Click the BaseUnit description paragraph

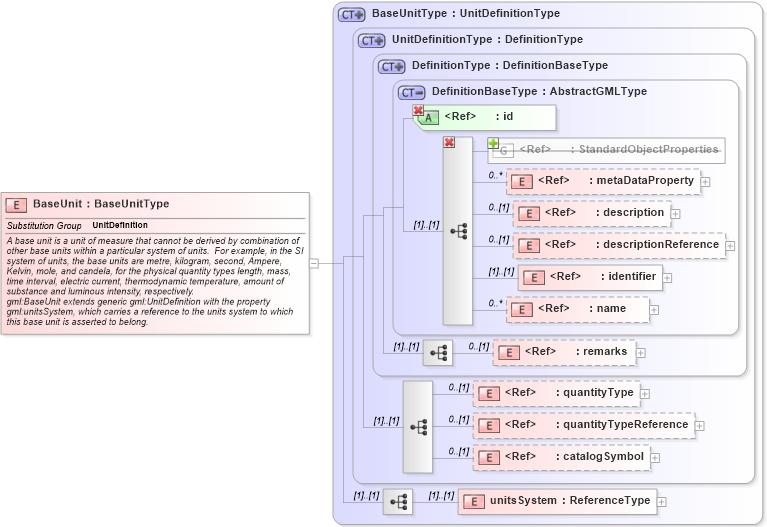(155, 281)
